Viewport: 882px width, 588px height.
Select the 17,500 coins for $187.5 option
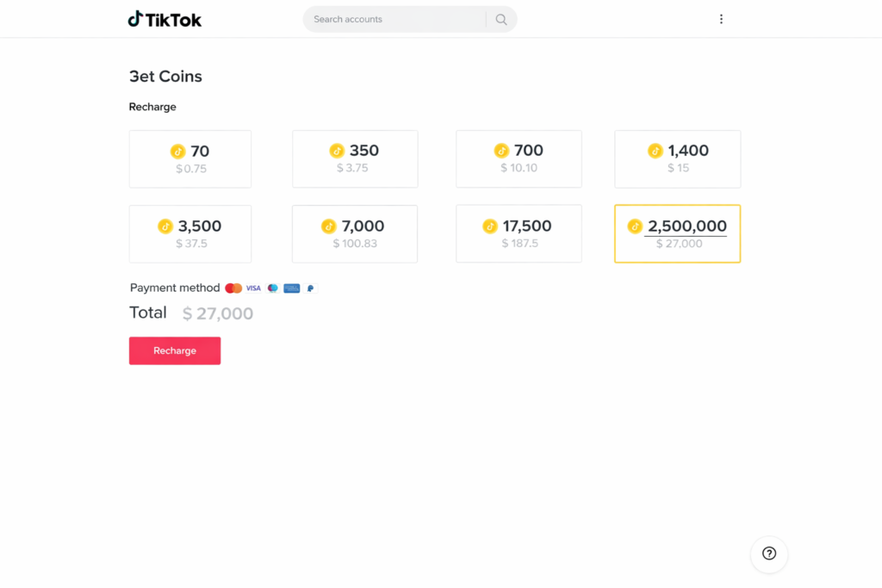[x=519, y=234]
